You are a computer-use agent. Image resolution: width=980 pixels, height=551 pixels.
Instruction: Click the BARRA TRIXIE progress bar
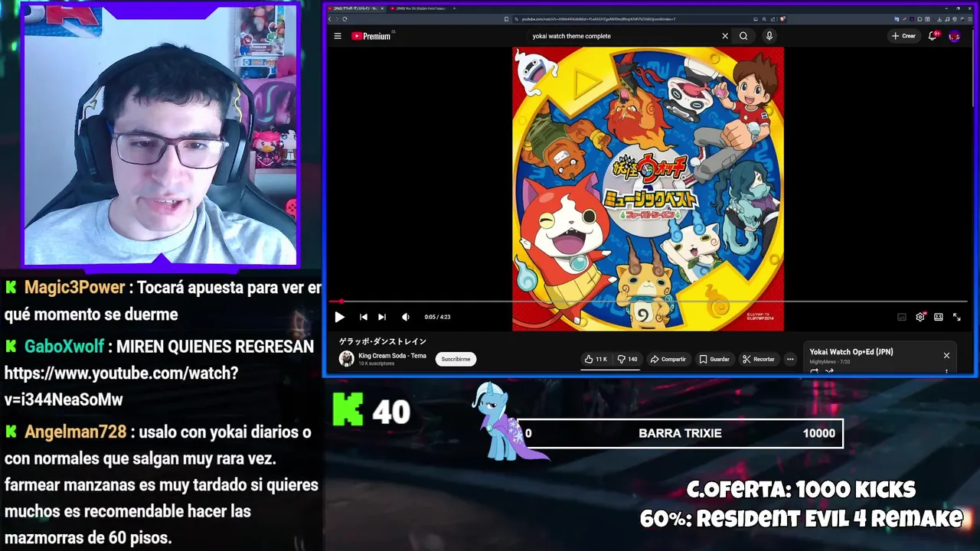681,433
